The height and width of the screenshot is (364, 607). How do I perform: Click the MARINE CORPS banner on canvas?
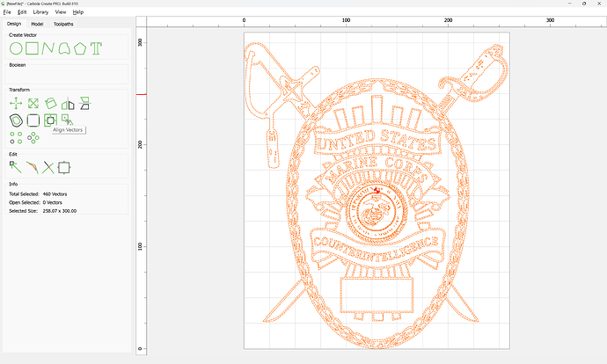[x=377, y=171]
